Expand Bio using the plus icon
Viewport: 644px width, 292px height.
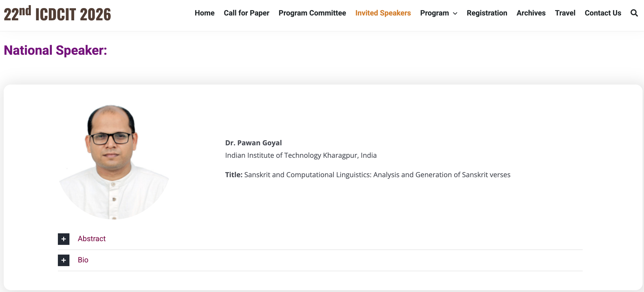tap(64, 260)
